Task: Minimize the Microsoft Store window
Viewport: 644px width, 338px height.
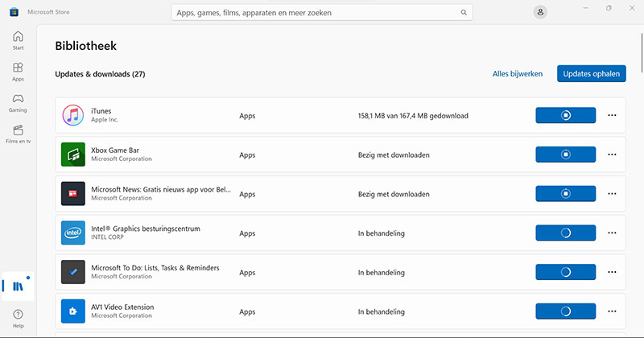Action: coord(586,8)
